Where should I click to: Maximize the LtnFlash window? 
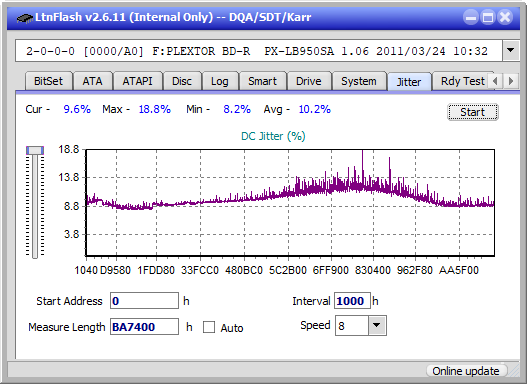coord(488,17)
